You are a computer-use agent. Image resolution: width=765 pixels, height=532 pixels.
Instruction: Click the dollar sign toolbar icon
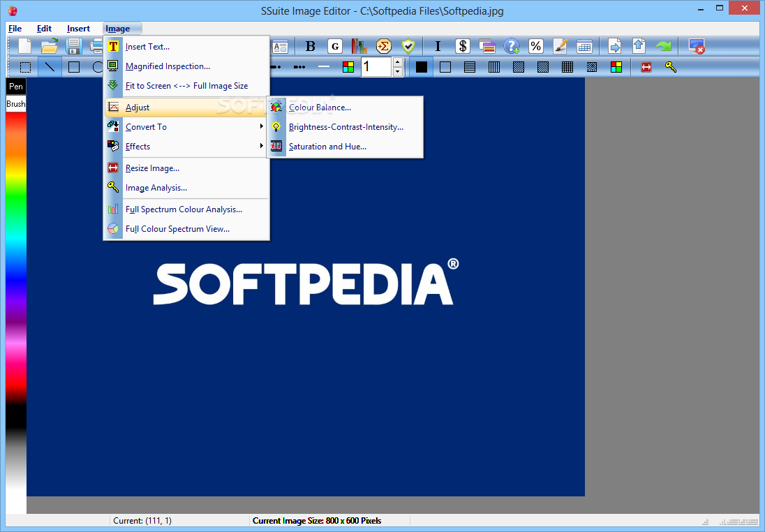point(463,46)
